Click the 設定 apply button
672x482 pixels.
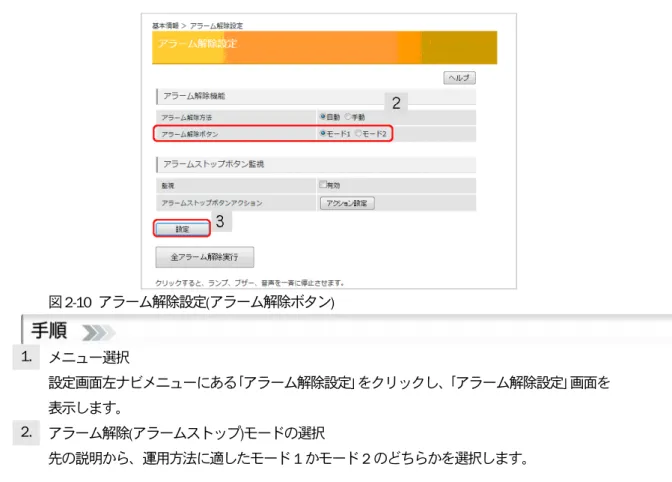(x=182, y=229)
